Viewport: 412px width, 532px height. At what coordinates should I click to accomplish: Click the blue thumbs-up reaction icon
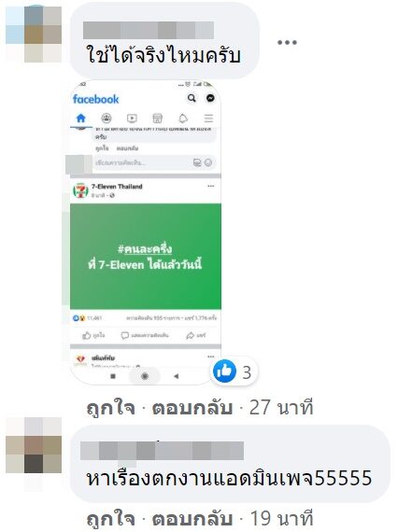tap(224, 371)
